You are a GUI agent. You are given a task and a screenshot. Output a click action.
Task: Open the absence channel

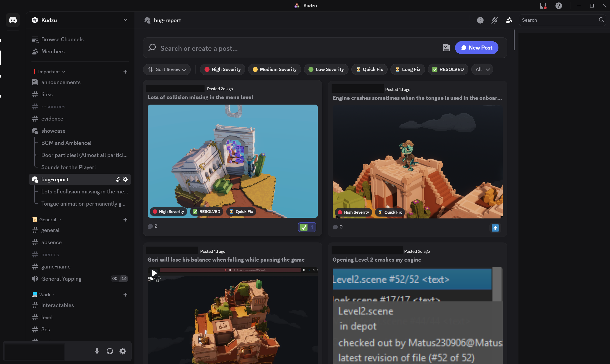tap(80, 242)
